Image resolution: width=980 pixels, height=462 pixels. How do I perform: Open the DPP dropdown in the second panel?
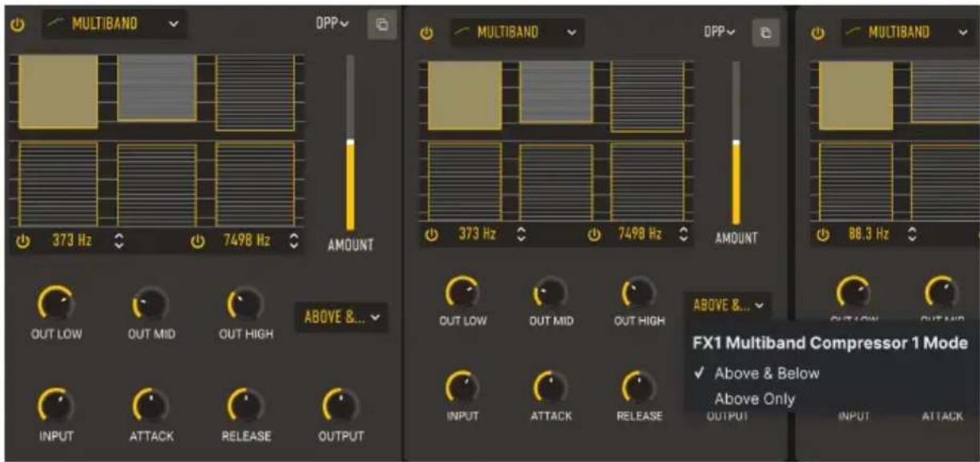[x=720, y=32]
